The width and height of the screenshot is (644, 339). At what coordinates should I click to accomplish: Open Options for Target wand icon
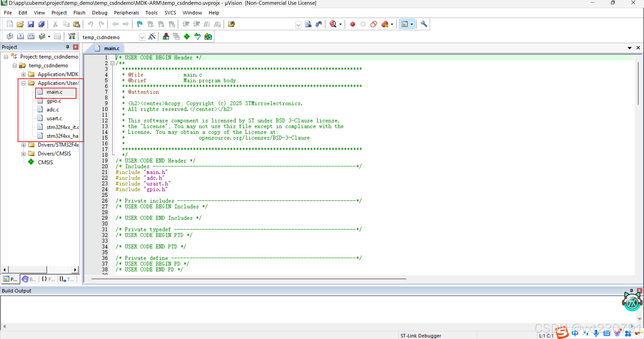coord(152,37)
